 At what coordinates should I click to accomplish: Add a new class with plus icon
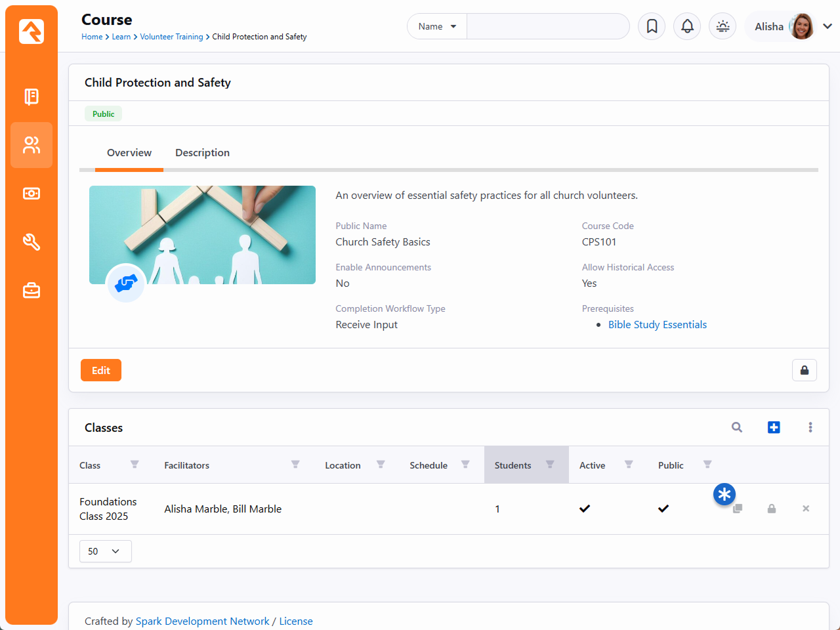click(774, 427)
